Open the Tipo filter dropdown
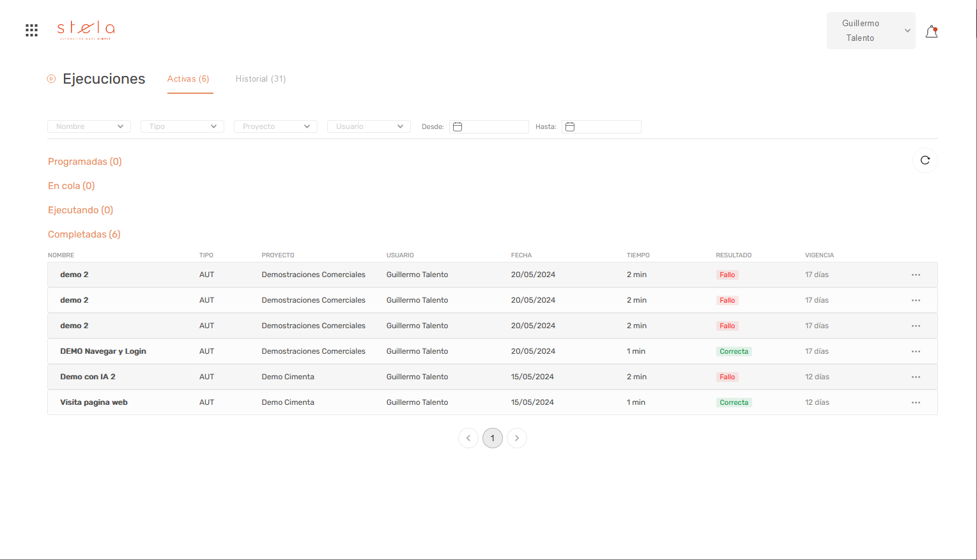The image size is (977, 560). (x=182, y=126)
